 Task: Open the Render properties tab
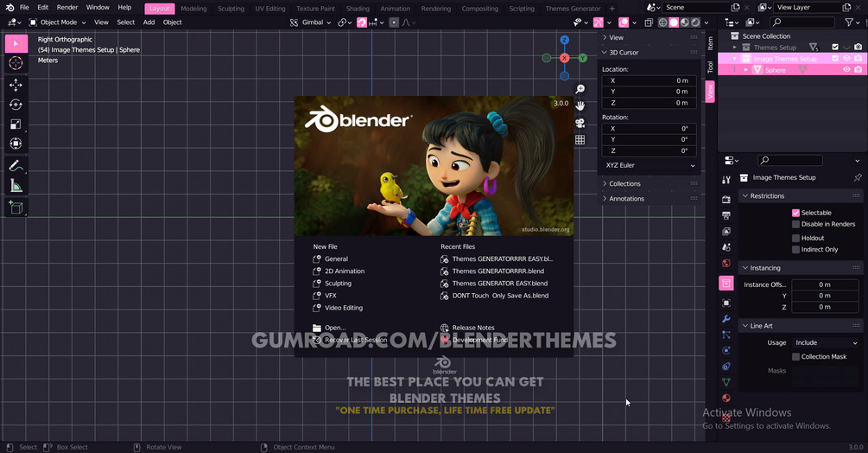[x=726, y=200]
